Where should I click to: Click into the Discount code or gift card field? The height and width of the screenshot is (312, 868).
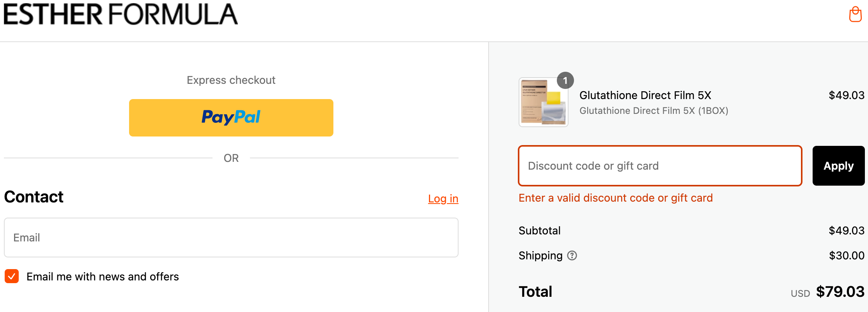tap(660, 166)
